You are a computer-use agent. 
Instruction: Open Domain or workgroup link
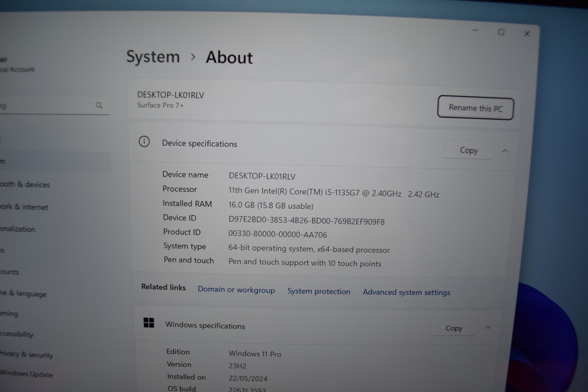[x=236, y=290]
